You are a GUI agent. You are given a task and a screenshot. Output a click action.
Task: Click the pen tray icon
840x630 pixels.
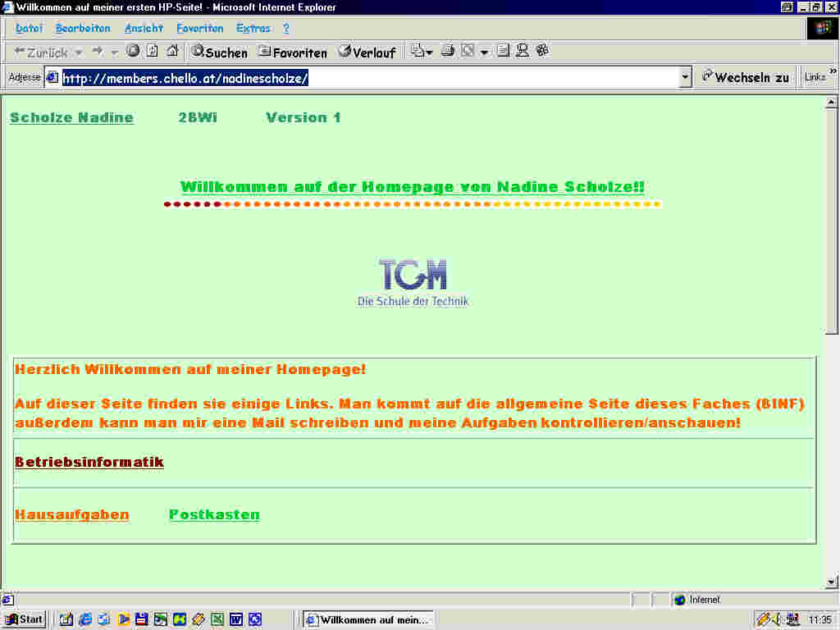[763, 620]
